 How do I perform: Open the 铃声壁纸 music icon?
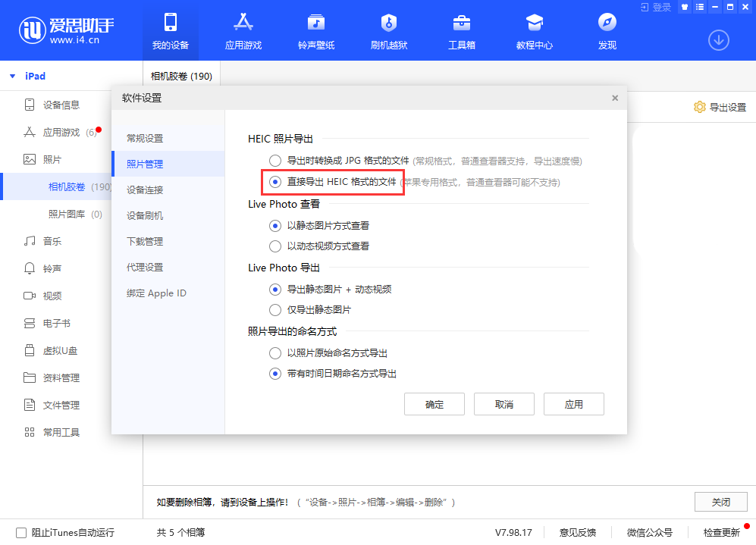point(315,22)
